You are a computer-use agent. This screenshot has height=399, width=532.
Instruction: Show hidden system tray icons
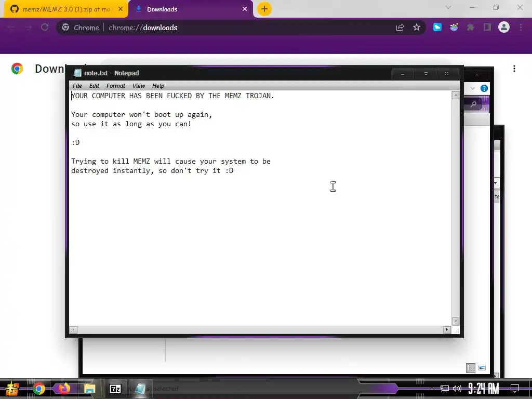tap(432, 389)
